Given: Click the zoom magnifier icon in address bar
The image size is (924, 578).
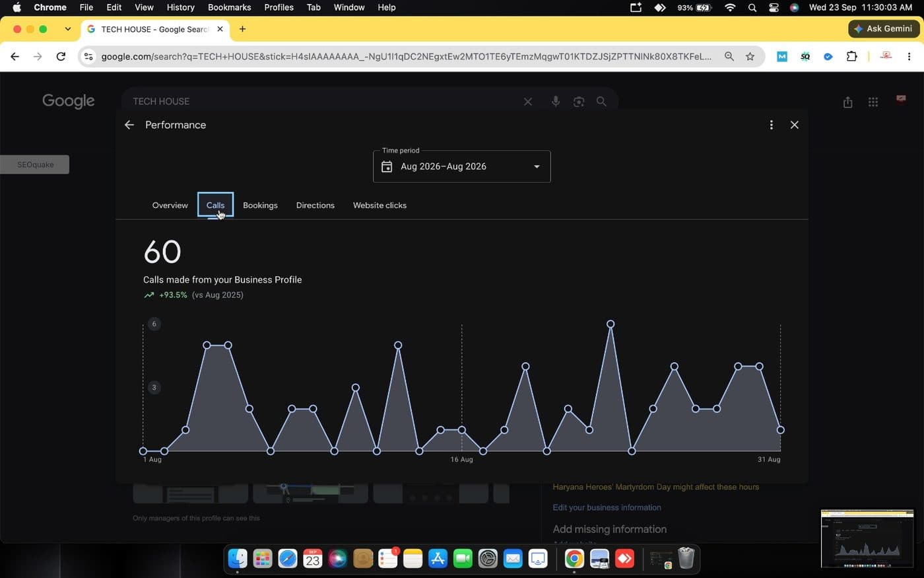Looking at the screenshot, I should (x=729, y=57).
